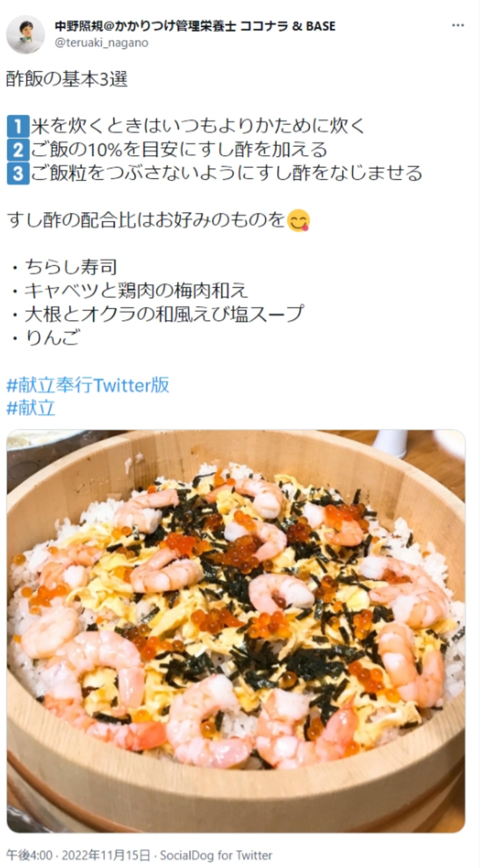Click the heading text 酢飯の基本3選
The height and width of the screenshot is (868, 489).
[x=67, y=79]
